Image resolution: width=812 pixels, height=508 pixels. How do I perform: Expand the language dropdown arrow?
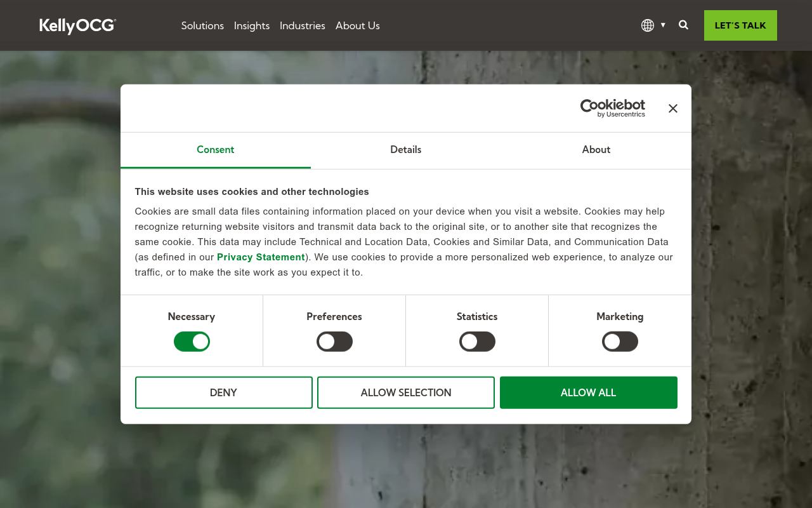tap(663, 25)
